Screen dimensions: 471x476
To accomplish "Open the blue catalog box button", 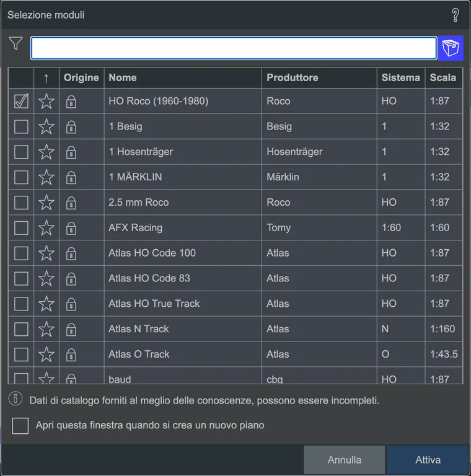I will click(x=451, y=48).
